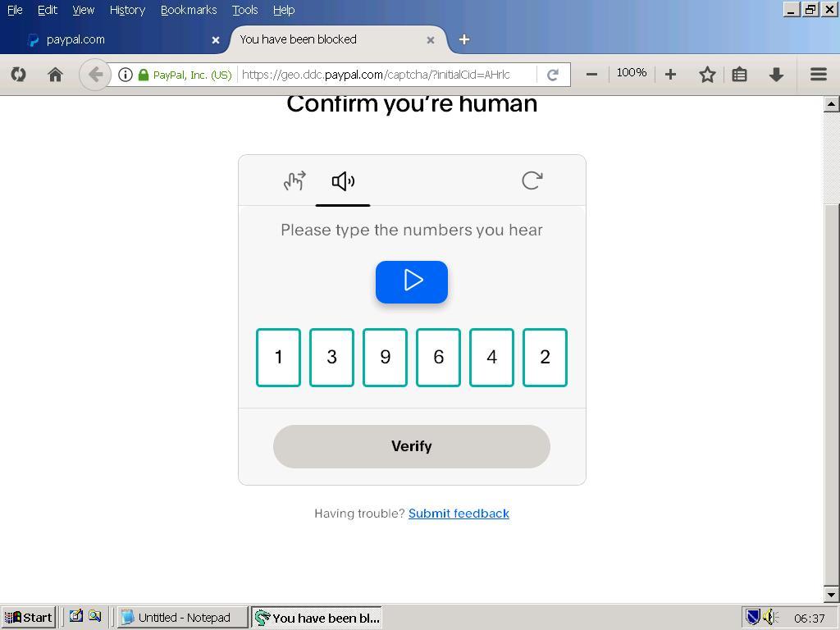Click the scrollbar down arrow
The width and height of the screenshot is (840, 630).
(x=831, y=594)
